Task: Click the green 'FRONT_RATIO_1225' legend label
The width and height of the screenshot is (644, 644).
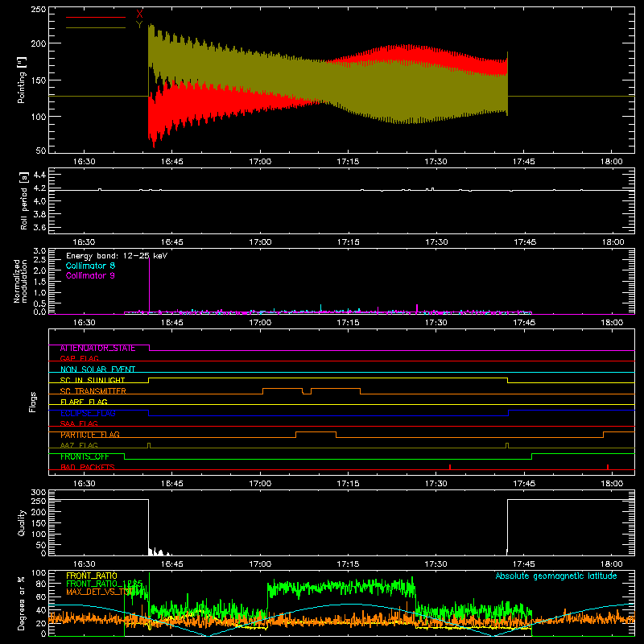Action: click(105, 584)
